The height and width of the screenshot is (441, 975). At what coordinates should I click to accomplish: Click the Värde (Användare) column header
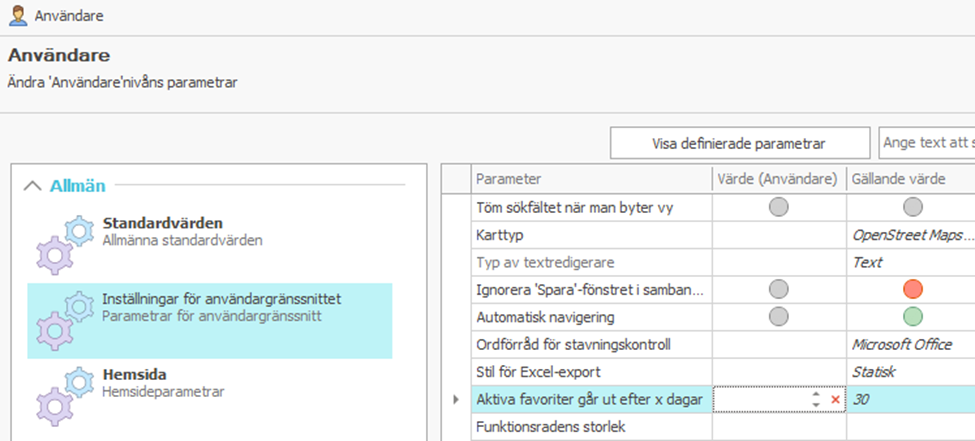click(778, 179)
